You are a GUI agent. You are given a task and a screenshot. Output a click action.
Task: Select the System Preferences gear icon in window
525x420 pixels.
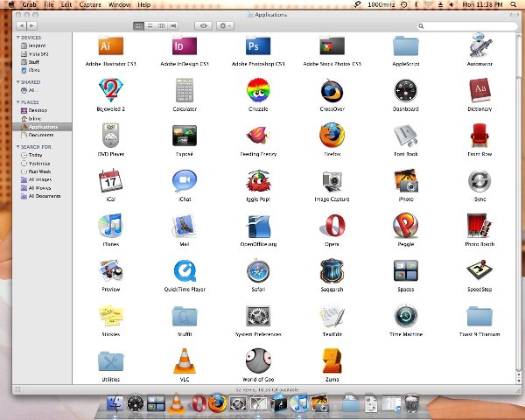click(x=258, y=316)
